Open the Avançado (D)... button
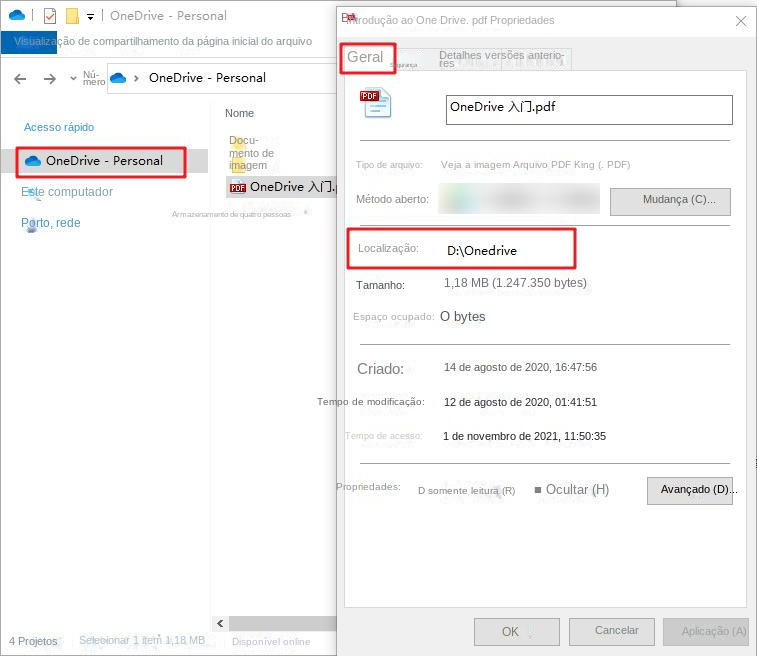Screen dimensions: 757x656 pyautogui.click(x=689, y=491)
